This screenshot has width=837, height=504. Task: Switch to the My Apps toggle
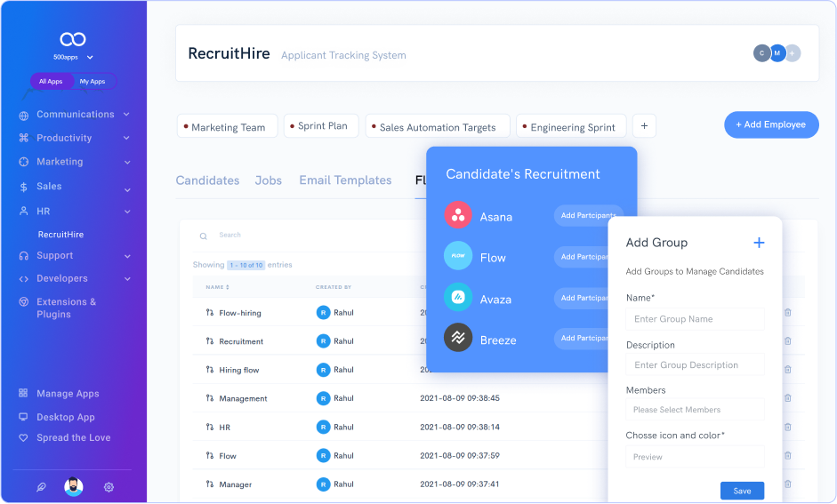[93, 82]
